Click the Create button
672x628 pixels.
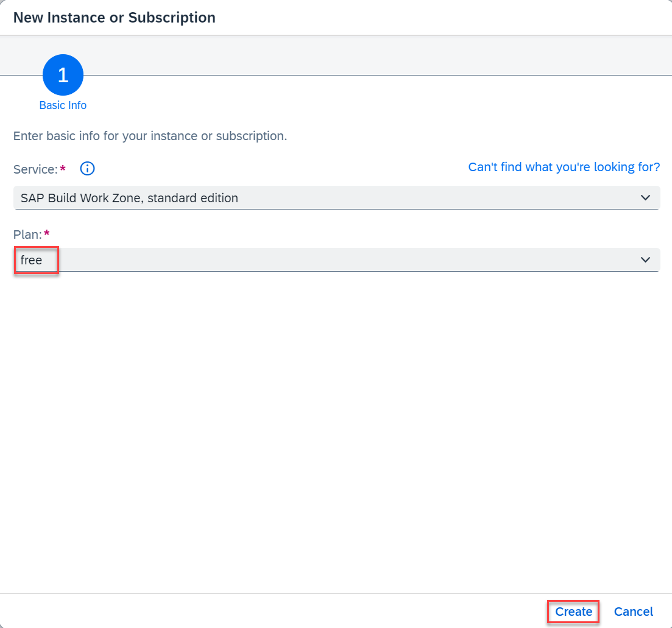pos(573,612)
